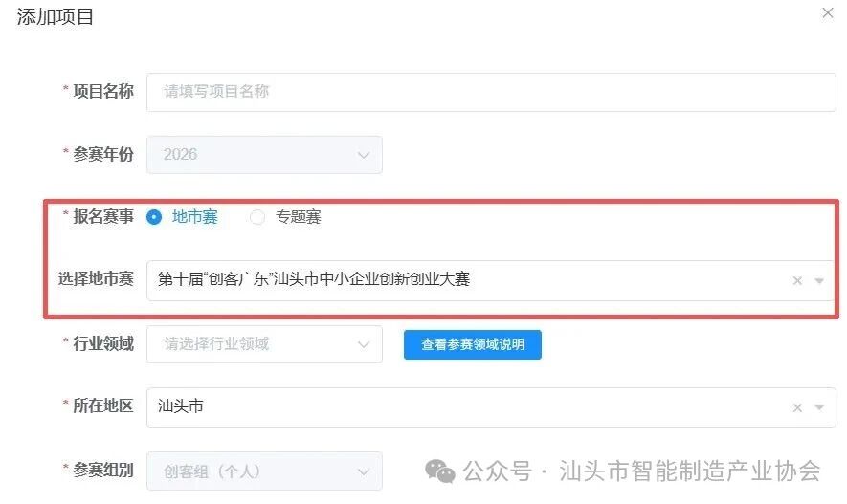847x504 pixels.
Task: Close the 添加项目 dialog
Action: (x=827, y=13)
